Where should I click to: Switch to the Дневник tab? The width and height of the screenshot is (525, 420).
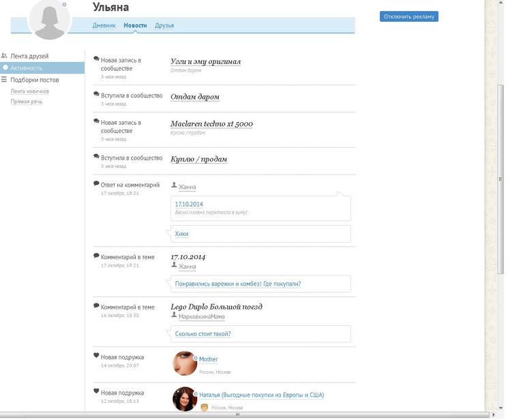[x=104, y=25]
